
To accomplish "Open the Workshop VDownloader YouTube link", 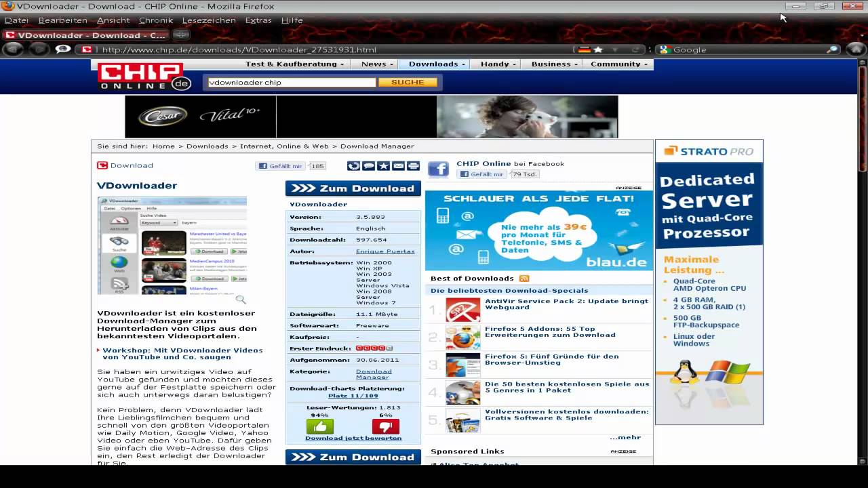I will [x=182, y=354].
